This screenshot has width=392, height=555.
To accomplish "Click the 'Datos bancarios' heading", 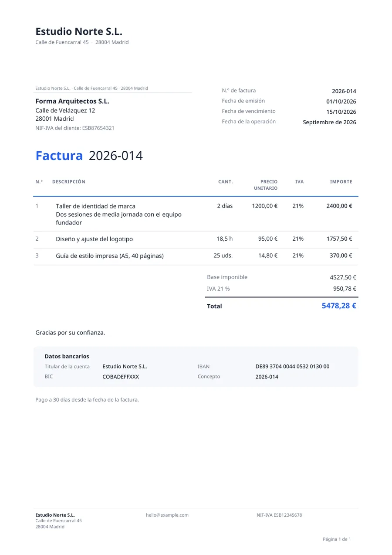I will (x=67, y=356).
